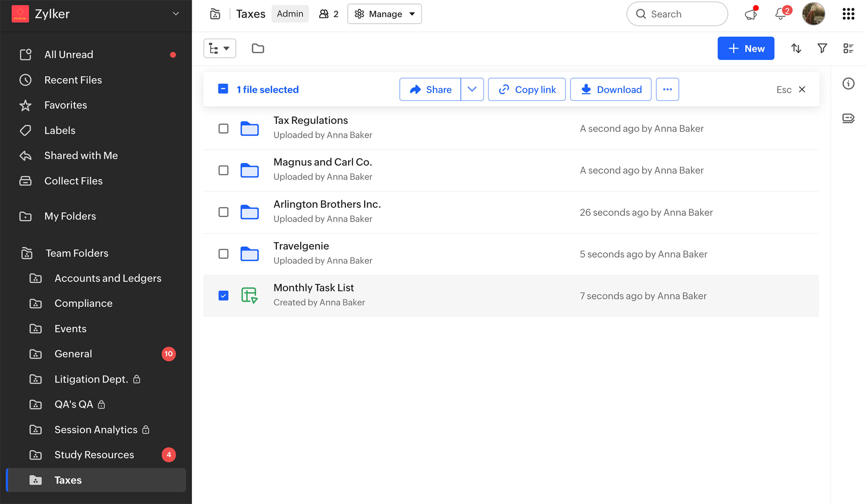The height and width of the screenshot is (504, 866).
Task: Open the more actions ellipsis button
Action: point(667,90)
